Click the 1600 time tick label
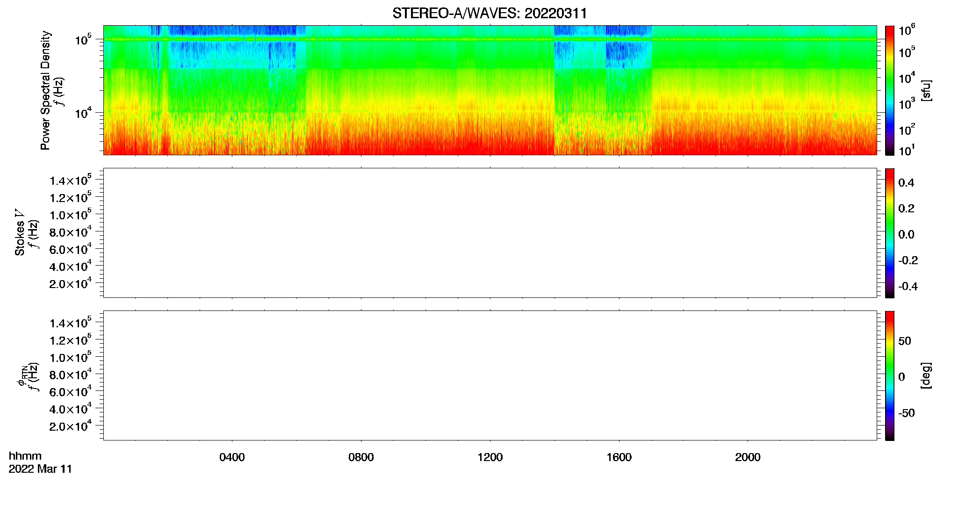980x505 pixels. (619, 457)
